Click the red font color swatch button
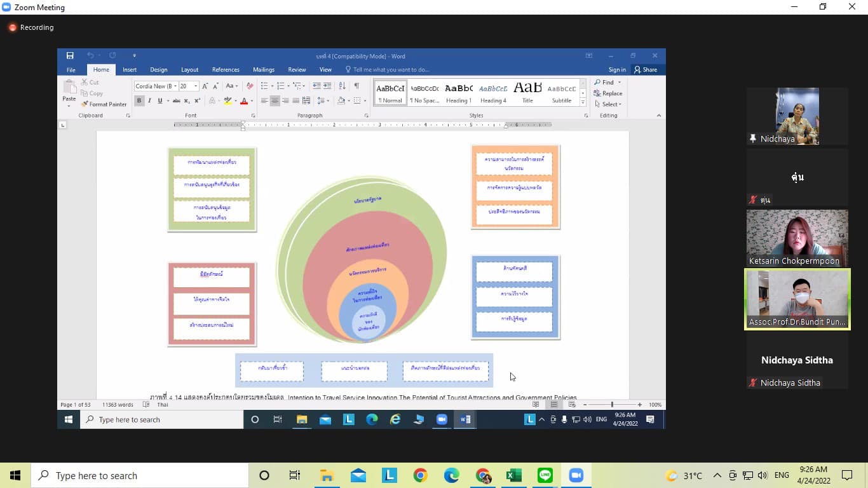Viewport: 868px width, 488px height. (243, 101)
